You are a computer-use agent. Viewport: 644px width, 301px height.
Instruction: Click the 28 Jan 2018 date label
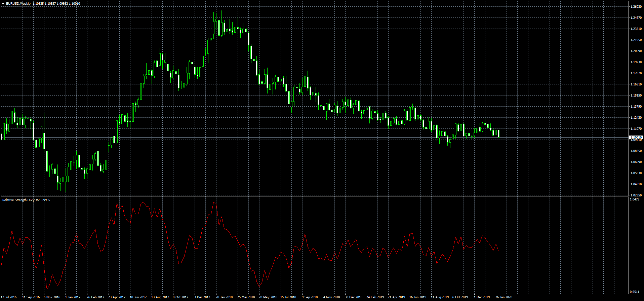(x=224, y=297)
